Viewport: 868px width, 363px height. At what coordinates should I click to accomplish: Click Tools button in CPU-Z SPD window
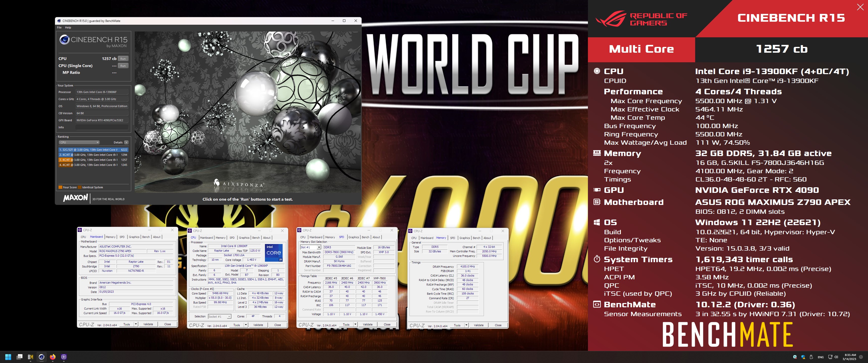click(346, 325)
